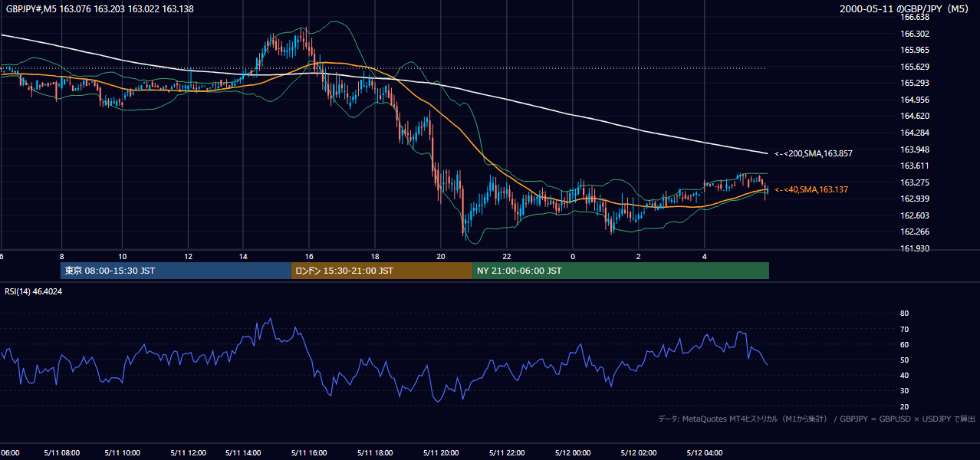The width and height of the screenshot is (980, 460).
Task: Click price axis value 165.293
Action: [x=914, y=83]
